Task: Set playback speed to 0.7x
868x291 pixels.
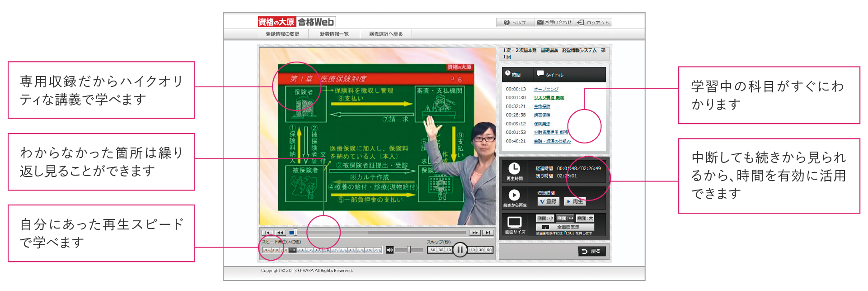Action: (x=267, y=250)
